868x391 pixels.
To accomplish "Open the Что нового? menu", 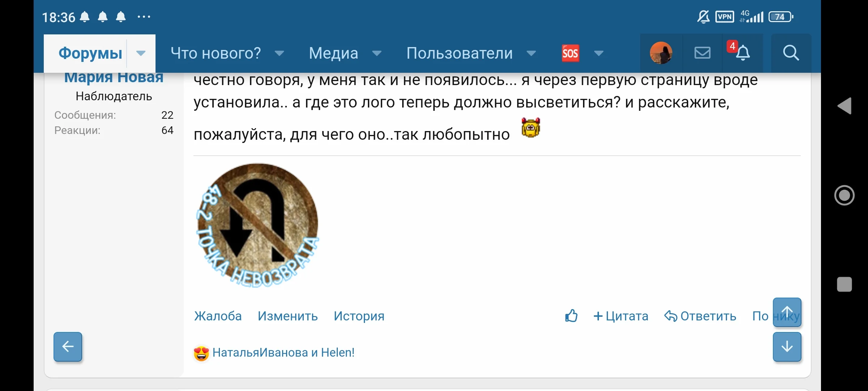I will click(216, 53).
